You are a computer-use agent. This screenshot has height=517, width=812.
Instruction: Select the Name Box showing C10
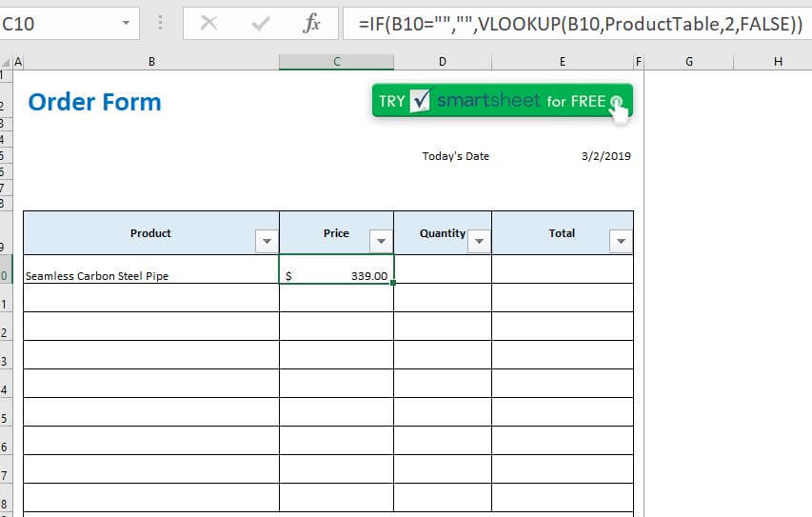click(x=57, y=24)
